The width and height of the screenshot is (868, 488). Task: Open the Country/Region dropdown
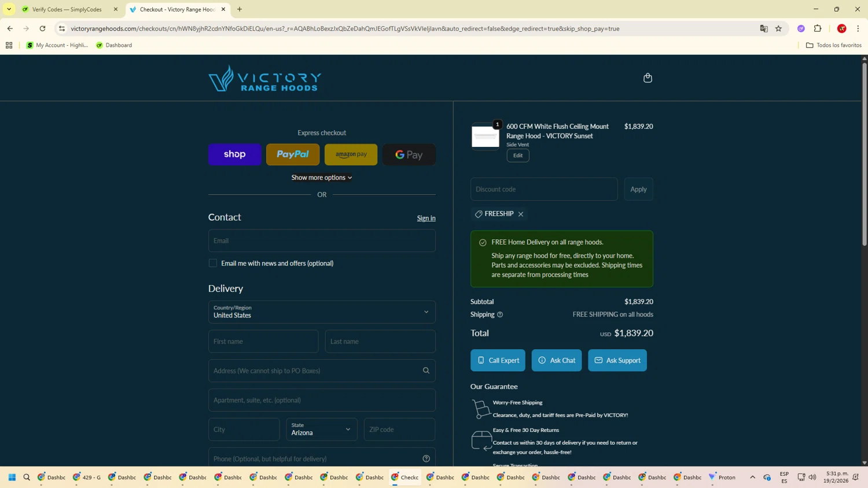coord(322,312)
